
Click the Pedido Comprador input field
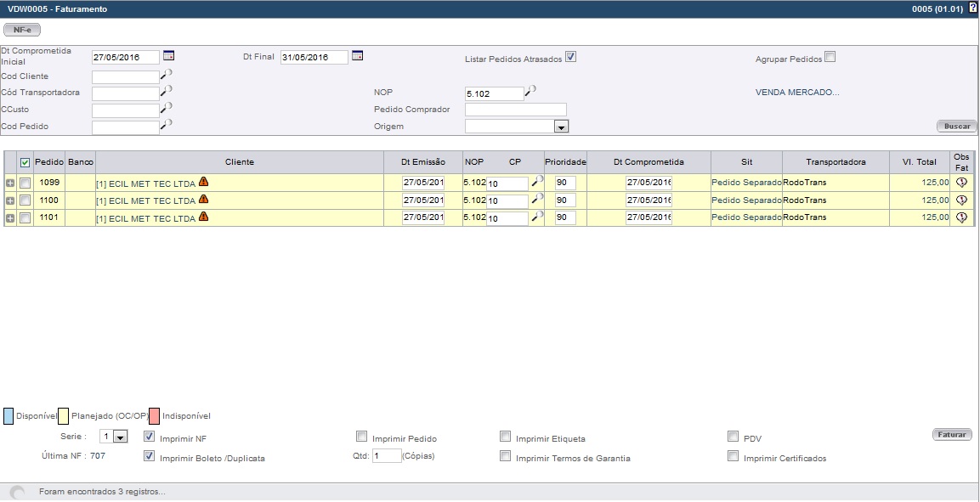pyautogui.click(x=515, y=110)
